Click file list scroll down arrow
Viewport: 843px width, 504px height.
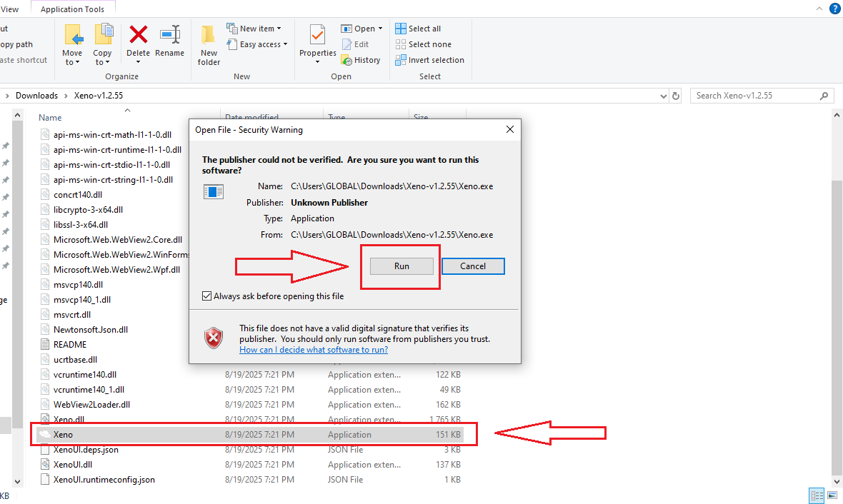[x=837, y=482]
